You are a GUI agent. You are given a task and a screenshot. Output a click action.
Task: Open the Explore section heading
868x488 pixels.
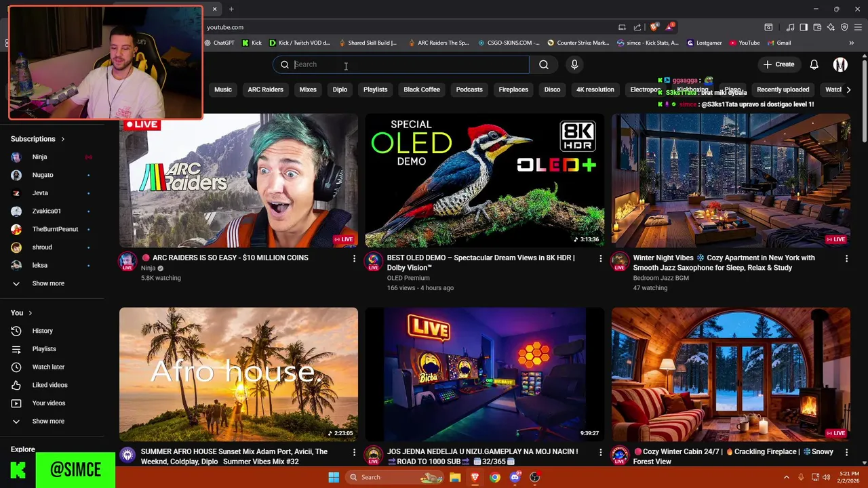pos(22,449)
